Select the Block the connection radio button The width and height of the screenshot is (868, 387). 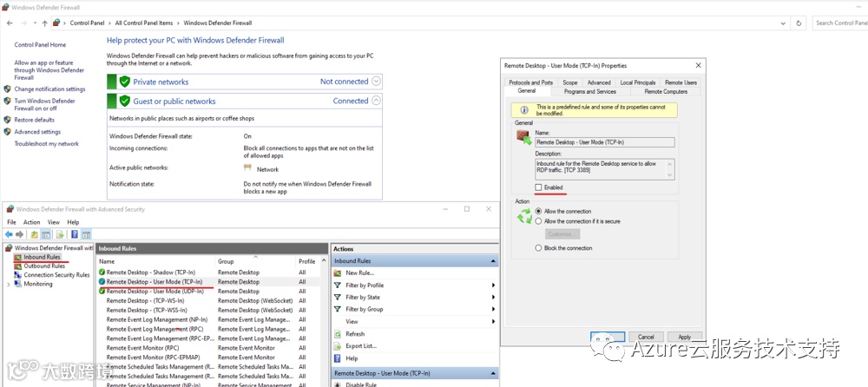coord(539,248)
